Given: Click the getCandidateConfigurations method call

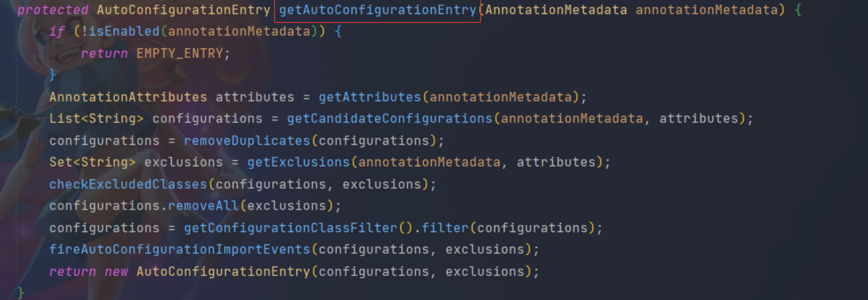Looking at the screenshot, I should (390, 119).
